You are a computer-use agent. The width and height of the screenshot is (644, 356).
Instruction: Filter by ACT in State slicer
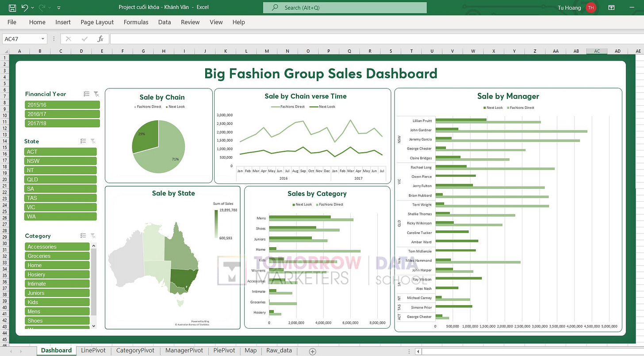61,152
